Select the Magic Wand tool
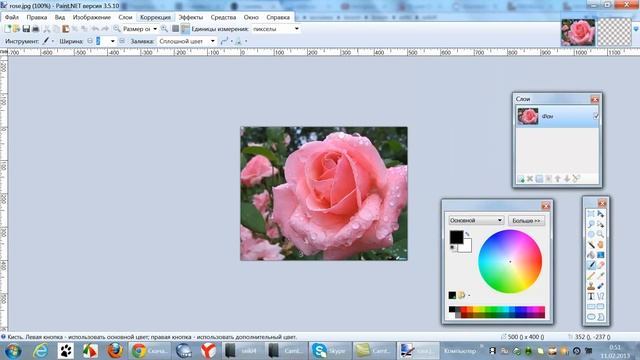Viewport: 640px width, 360px height. (x=591, y=244)
